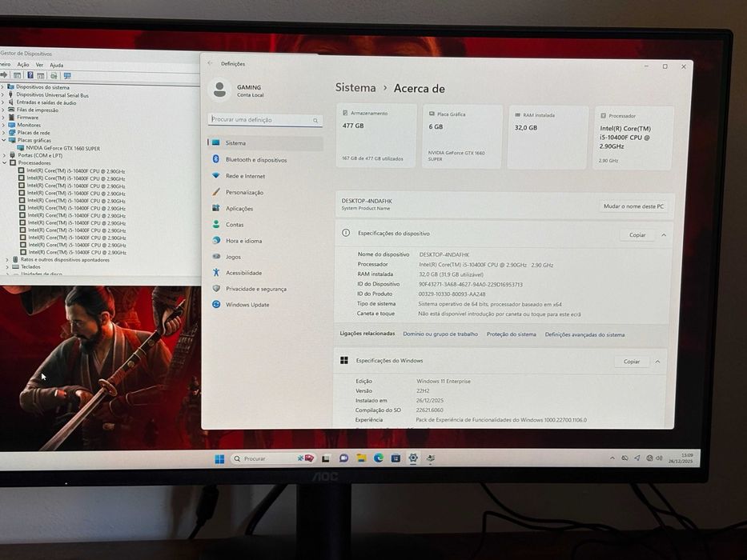The width and height of the screenshot is (747, 560).
Task: Collapse the Processadores node
Action: click(4, 163)
